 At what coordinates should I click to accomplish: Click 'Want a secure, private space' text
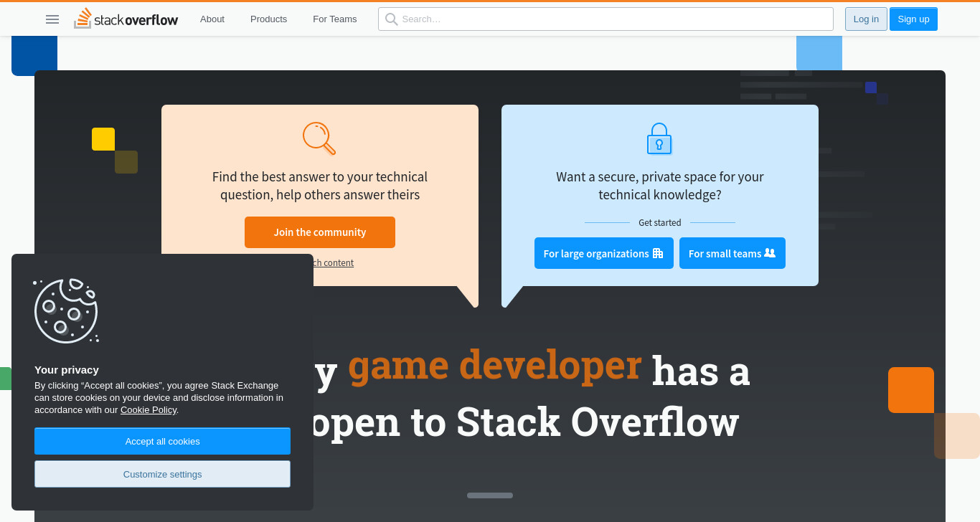(x=660, y=186)
